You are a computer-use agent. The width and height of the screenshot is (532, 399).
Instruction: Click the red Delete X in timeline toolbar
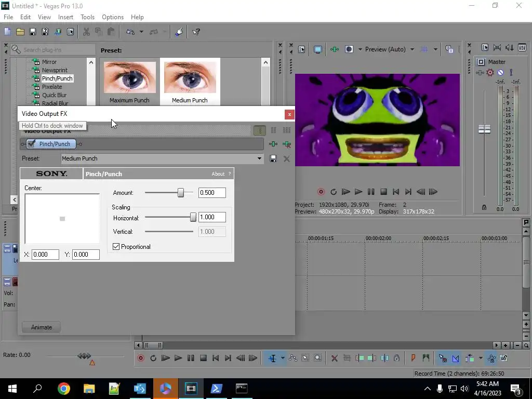[x=335, y=358]
